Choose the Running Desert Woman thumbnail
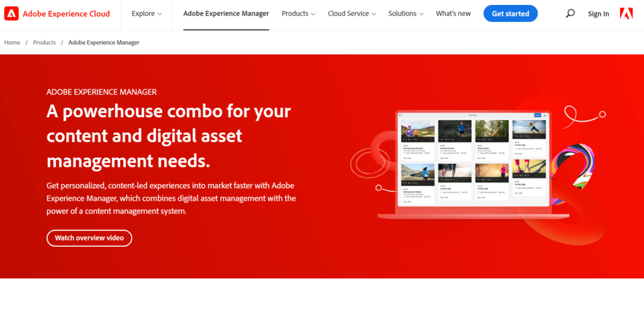644x323 pixels. [x=418, y=173]
